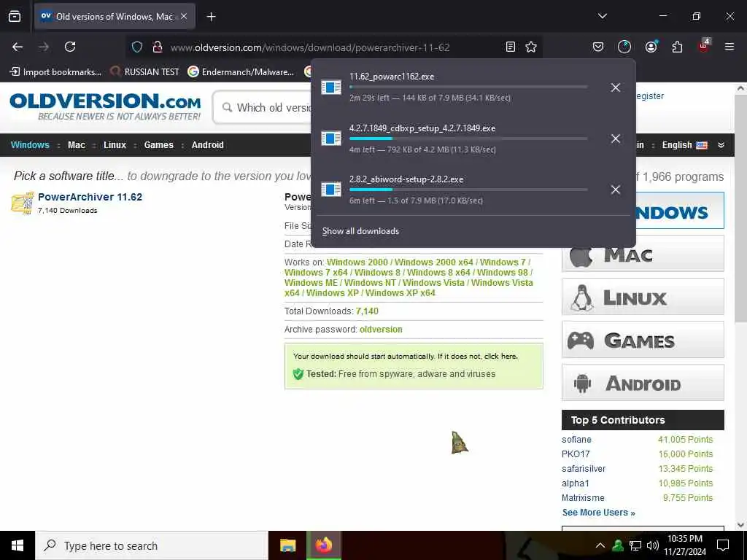This screenshot has width=747, height=560.
Task: Open the Mac platform sidebar button
Action: [x=643, y=254]
